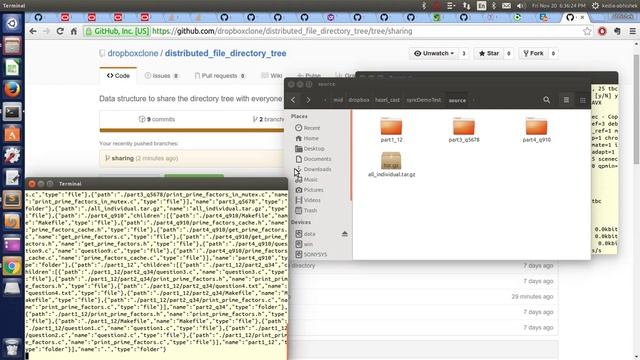The image size is (640, 360).
Task: Open the network indicator in top panel
Action: [x=466, y=6]
